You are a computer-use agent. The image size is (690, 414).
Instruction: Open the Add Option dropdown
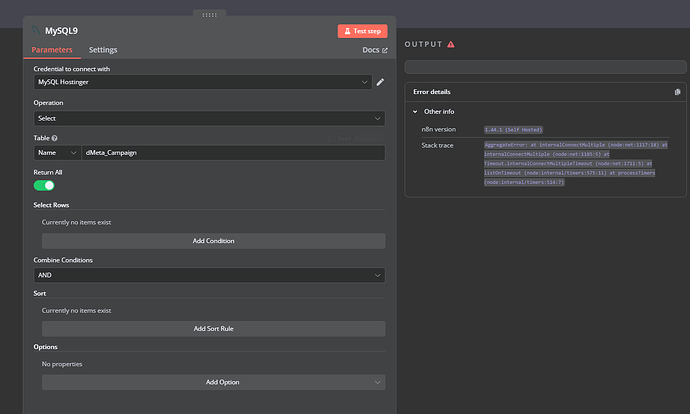point(213,382)
